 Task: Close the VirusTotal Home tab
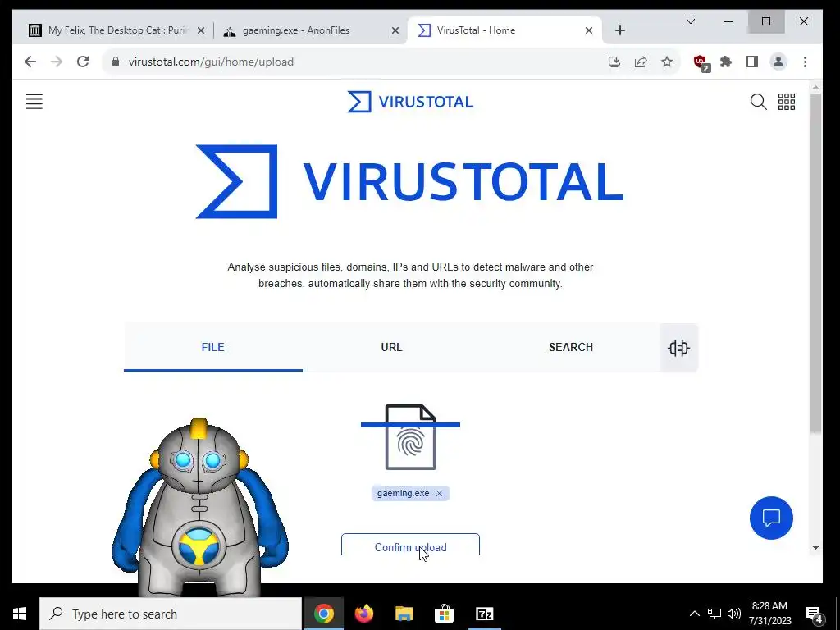pos(589,30)
